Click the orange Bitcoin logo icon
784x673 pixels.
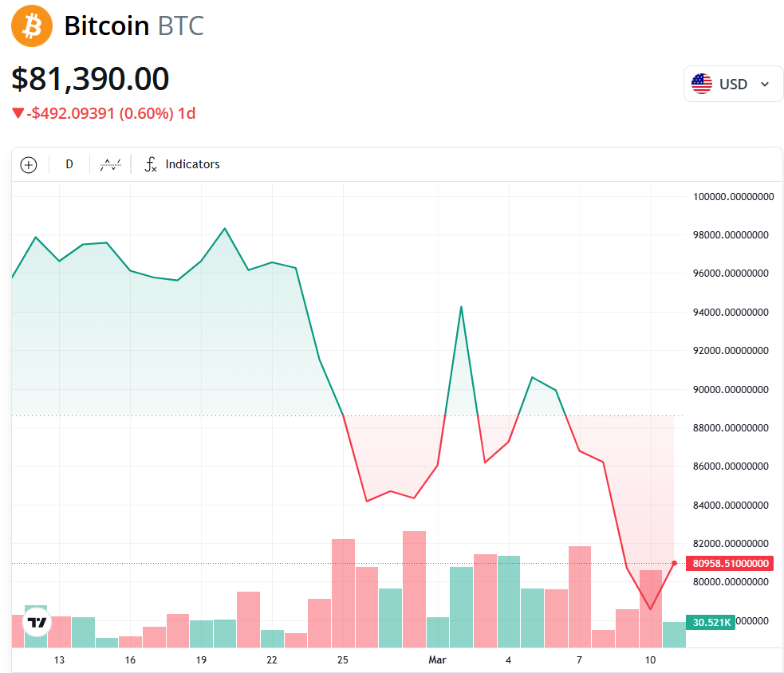(32, 26)
